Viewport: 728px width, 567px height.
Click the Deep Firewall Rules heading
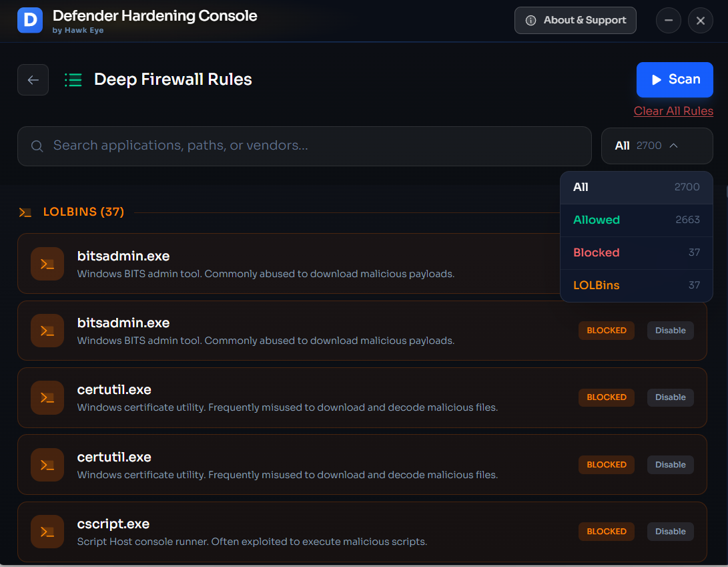[x=173, y=79]
